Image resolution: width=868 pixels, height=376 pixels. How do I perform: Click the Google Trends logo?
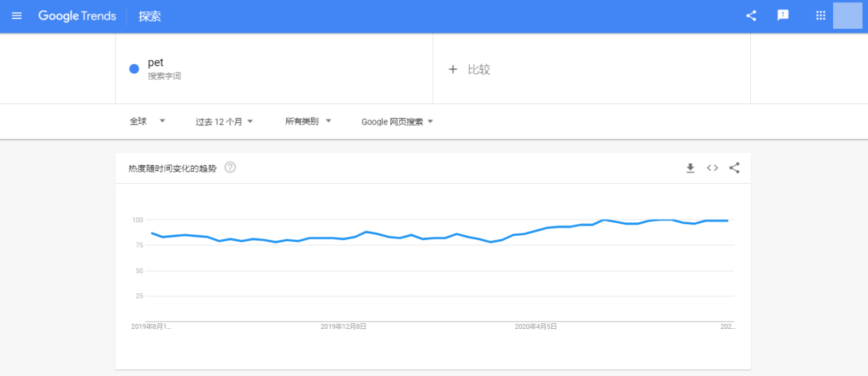(77, 16)
